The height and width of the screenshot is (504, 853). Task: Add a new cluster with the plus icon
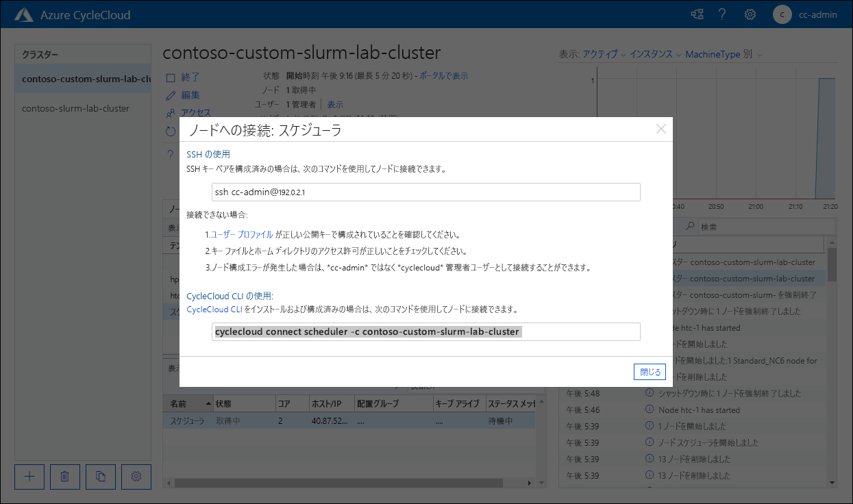pyautogui.click(x=29, y=477)
